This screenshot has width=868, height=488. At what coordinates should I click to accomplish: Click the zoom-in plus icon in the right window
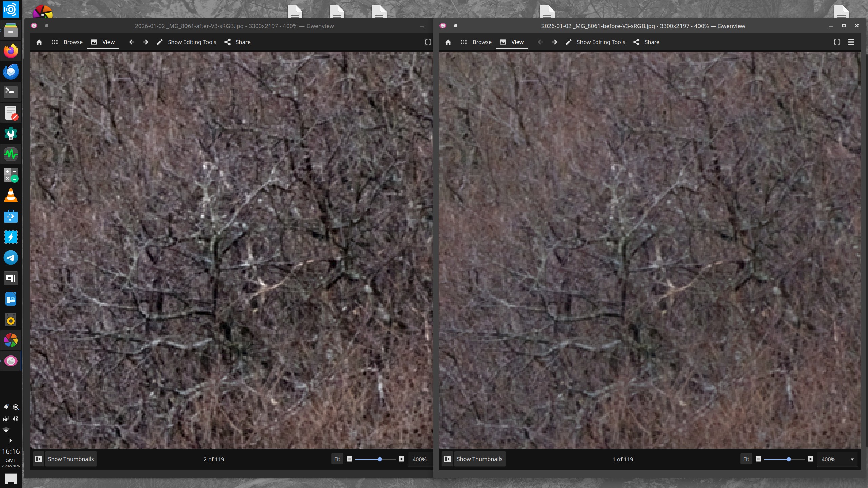(810, 459)
